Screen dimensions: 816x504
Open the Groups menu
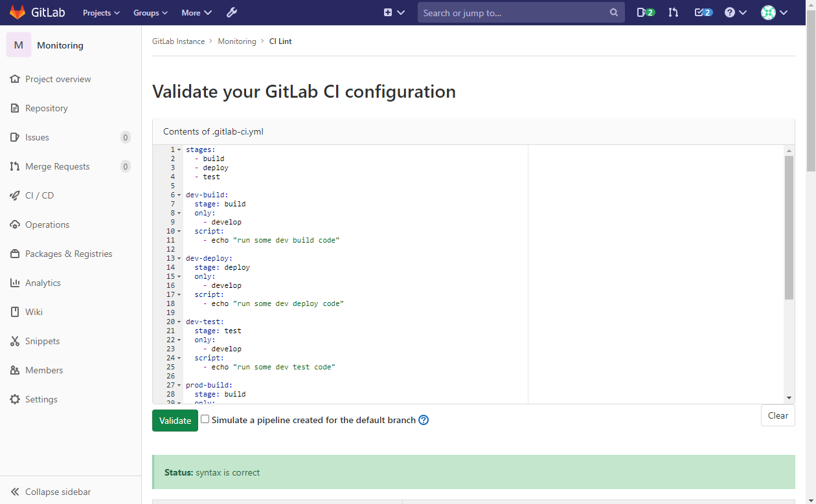click(x=150, y=12)
